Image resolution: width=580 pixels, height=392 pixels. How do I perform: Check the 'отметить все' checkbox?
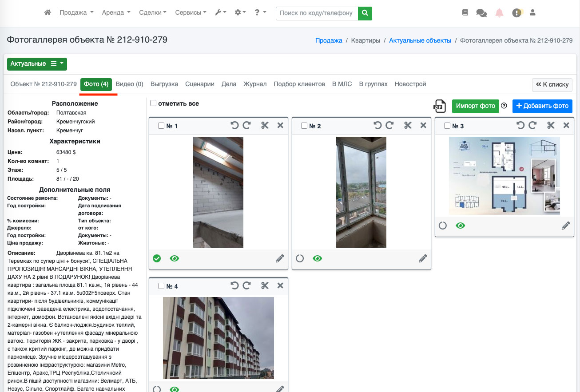pos(153,103)
